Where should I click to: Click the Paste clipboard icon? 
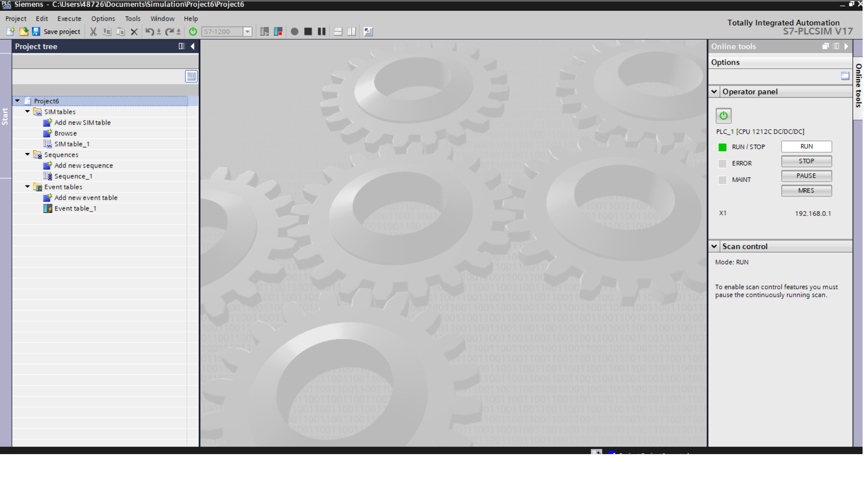click(121, 32)
